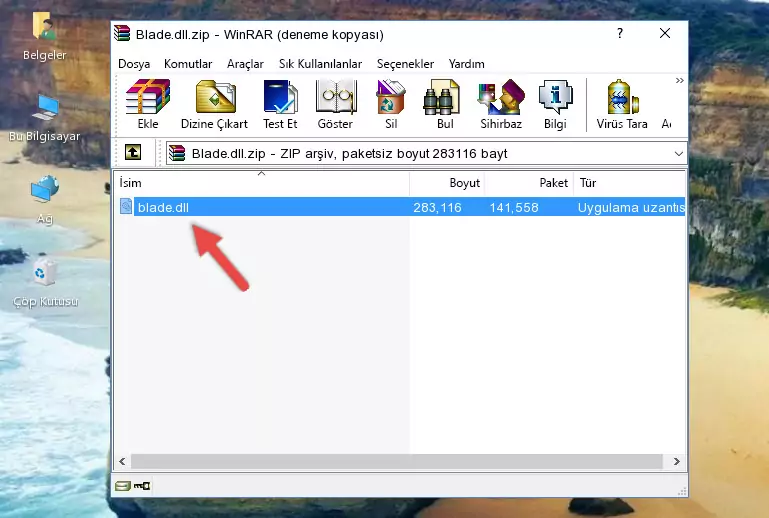
Task: Open the Göster (View) tool
Action: (335, 104)
